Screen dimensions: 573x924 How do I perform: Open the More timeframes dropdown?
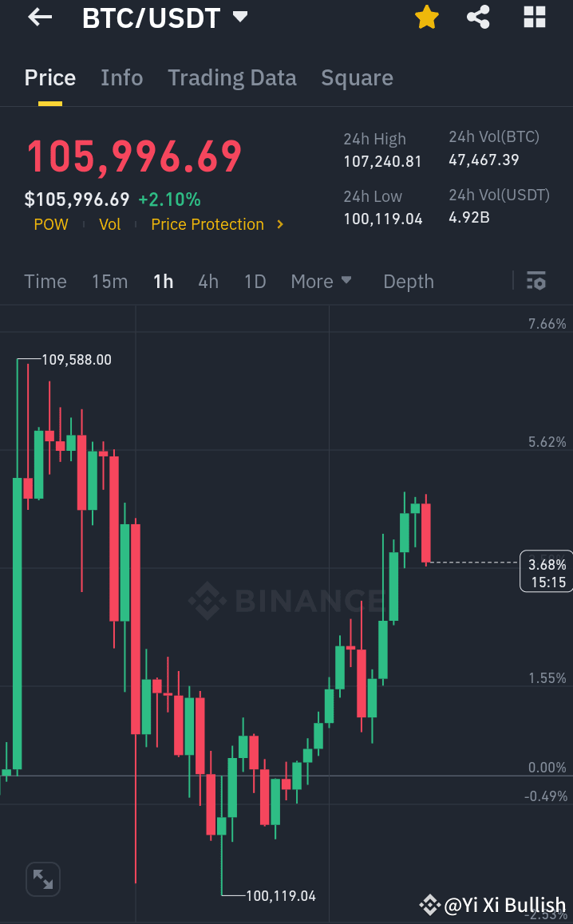coord(321,281)
